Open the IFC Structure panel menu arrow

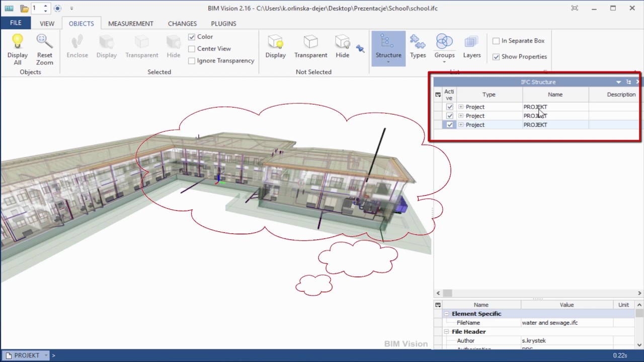619,82
